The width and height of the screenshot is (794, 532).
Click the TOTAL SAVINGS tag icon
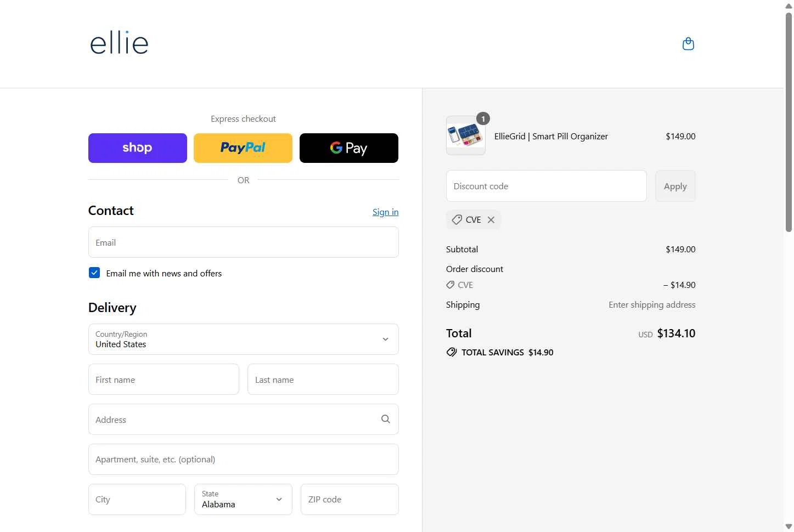tap(452, 352)
